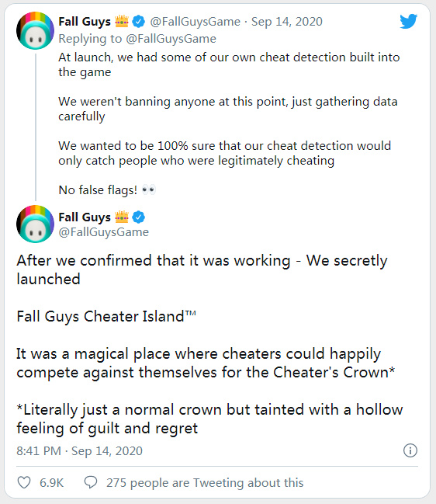Open the Replying to @FallGuysGame link
The image size is (436, 504).
137,39
